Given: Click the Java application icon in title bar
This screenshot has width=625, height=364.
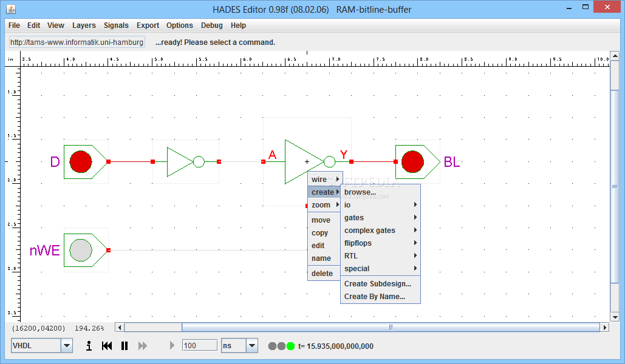Looking at the screenshot, I should [11, 8].
